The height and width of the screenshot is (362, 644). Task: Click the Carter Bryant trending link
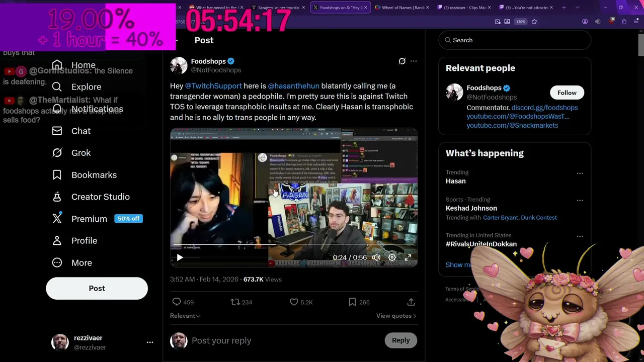500,218
